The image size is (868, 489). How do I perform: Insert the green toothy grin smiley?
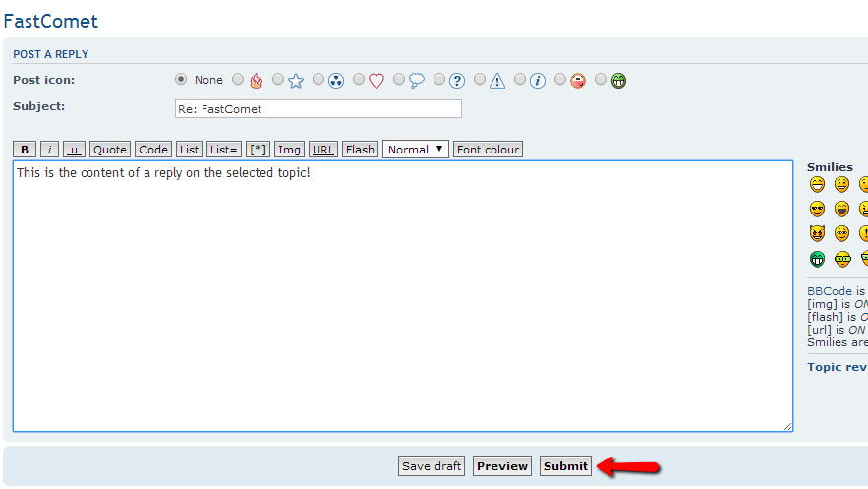817,259
